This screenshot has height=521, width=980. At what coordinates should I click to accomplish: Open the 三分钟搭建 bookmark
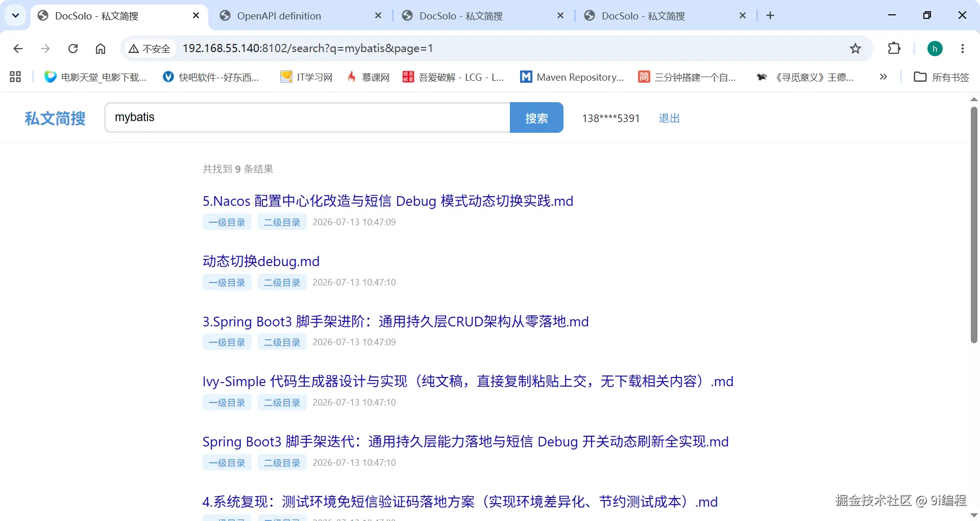687,77
